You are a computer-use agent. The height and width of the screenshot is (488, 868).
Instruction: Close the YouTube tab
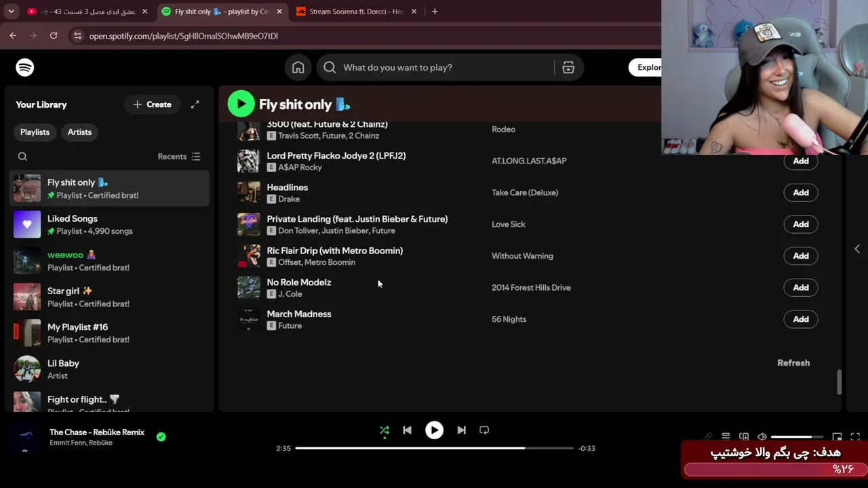click(x=144, y=12)
